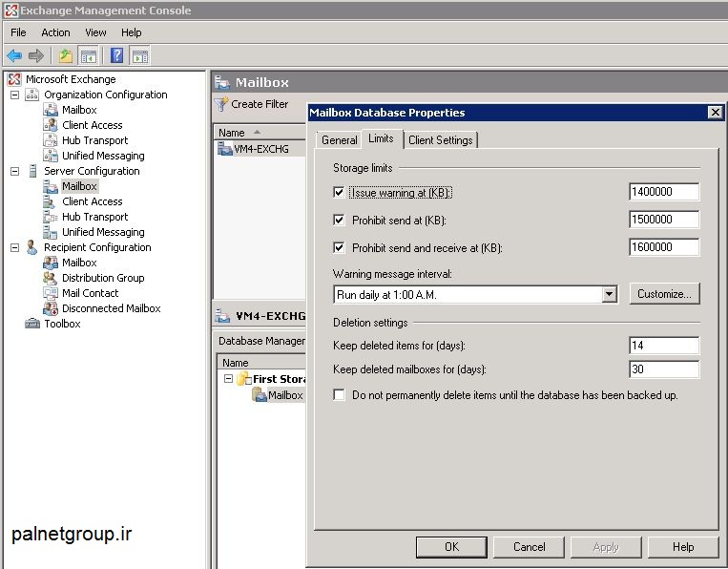Open the Action menu

point(55,32)
